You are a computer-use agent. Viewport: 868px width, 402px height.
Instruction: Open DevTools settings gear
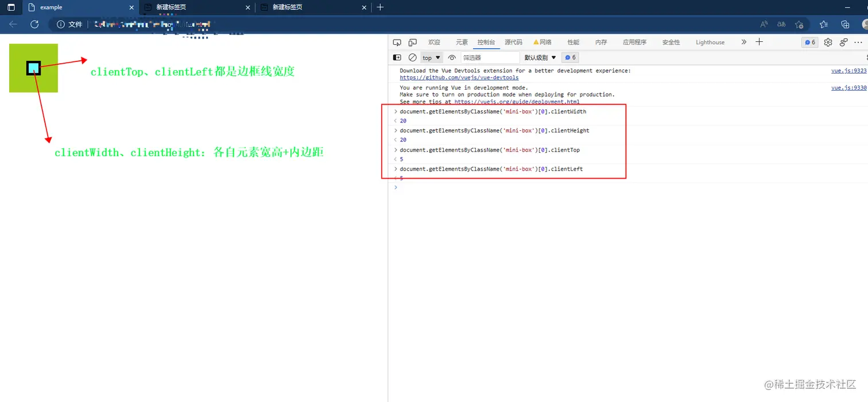click(x=828, y=42)
